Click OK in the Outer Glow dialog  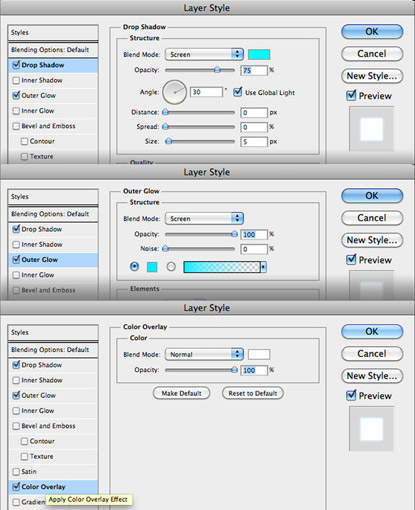pos(372,196)
